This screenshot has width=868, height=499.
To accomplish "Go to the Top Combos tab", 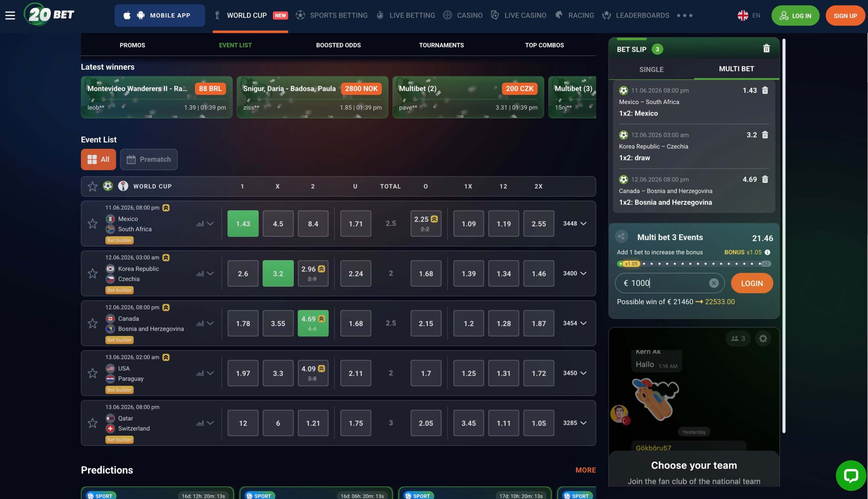I will (x=544, y=45).
